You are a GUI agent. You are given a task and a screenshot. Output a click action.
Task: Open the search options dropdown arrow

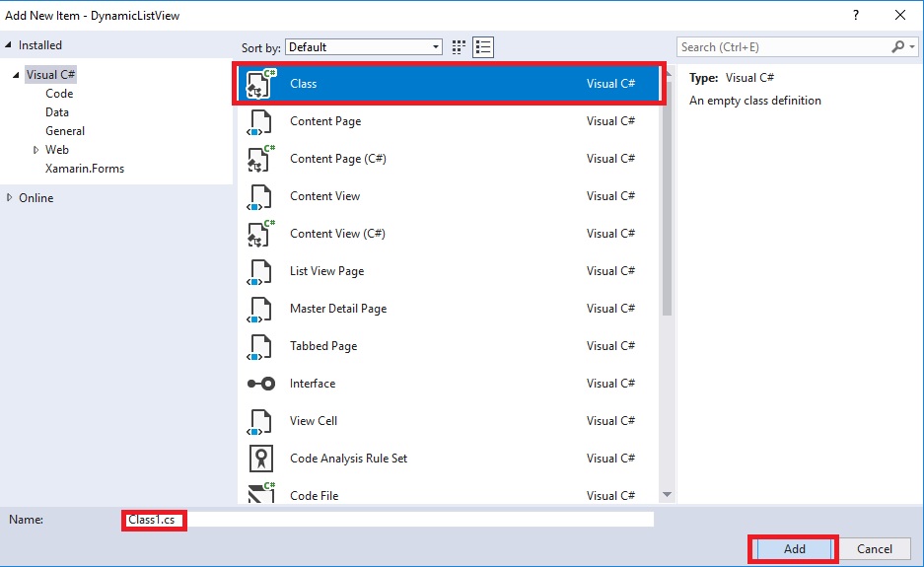[x=912, y=46]
